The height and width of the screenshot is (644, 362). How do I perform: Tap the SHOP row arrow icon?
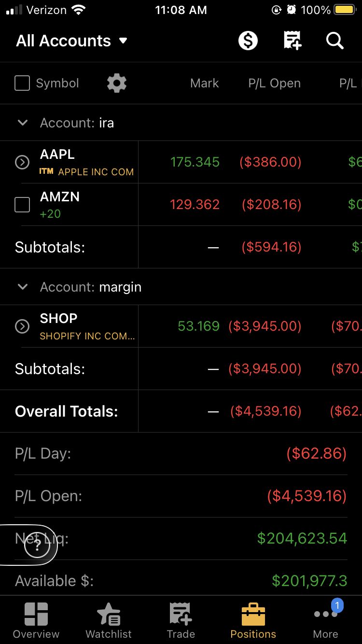click(22, 327)
